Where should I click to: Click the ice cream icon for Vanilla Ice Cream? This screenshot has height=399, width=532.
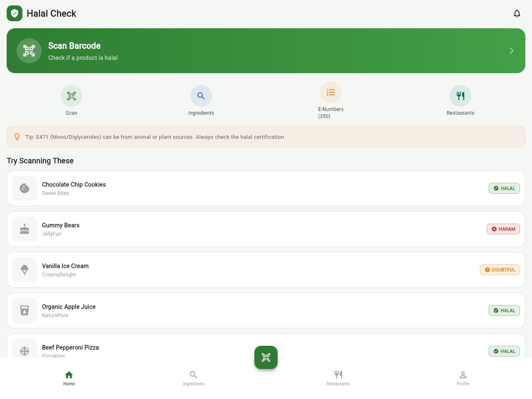pos(25,270)
